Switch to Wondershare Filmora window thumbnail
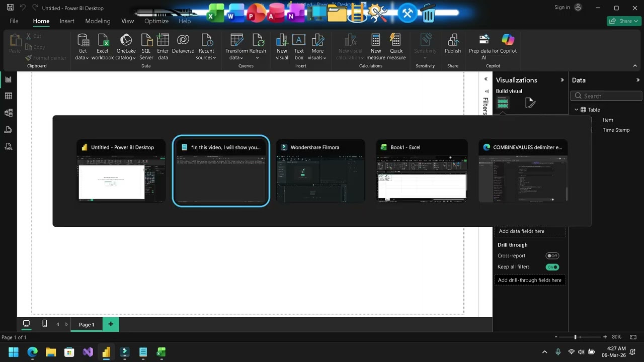The height and width of the screenshot is (362, 644). [320, 171]
